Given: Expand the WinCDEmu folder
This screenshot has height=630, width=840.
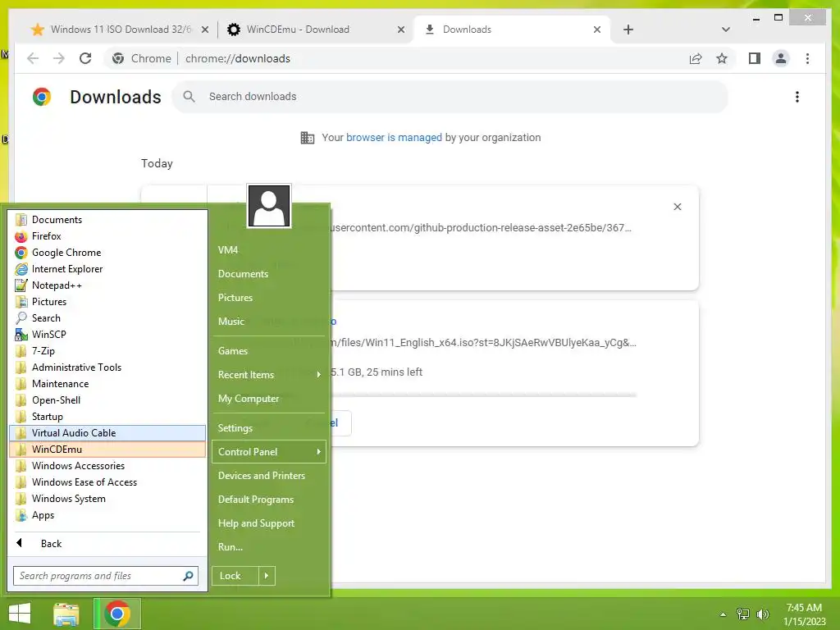Looking at the screenshot, I should point(107,449).
